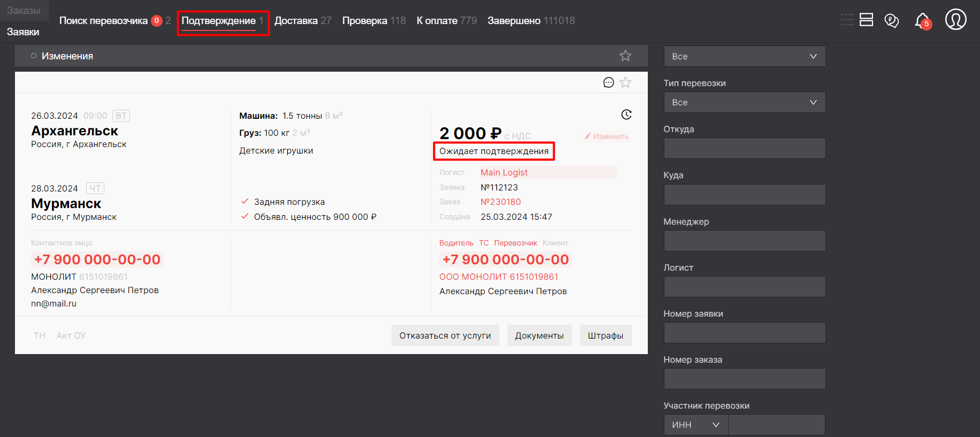Screen dimensions: 980x437
Task: Open the Штрафы button
Action: click(x=606, y=335)
